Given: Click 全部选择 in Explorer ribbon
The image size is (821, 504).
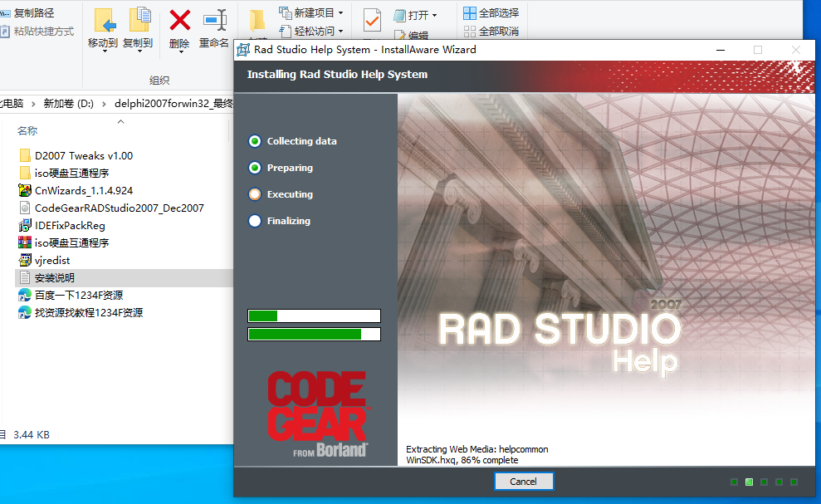Looking at the screenshot, I should (x=491, y=12).
